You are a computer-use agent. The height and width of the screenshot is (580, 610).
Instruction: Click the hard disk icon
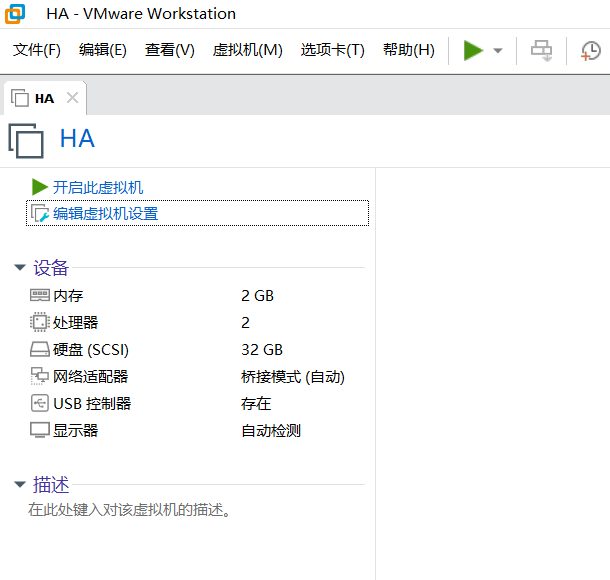pyautogui.click(x=40, y=349)
